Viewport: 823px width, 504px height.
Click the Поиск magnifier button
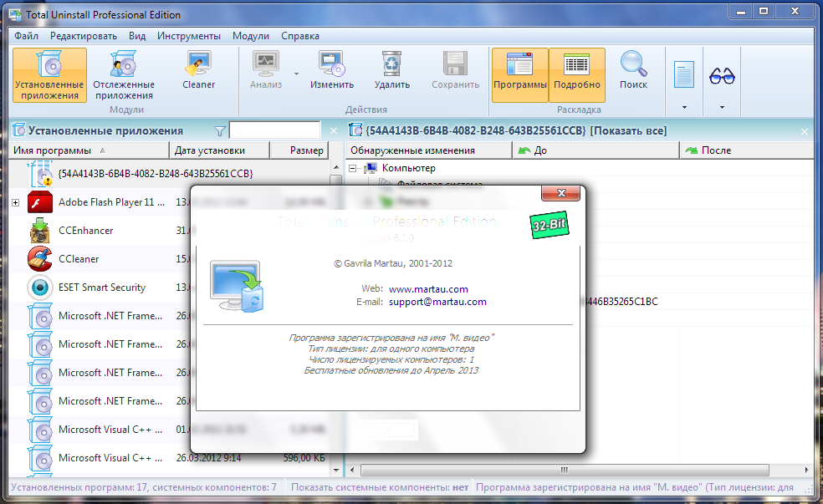(633, 71)
